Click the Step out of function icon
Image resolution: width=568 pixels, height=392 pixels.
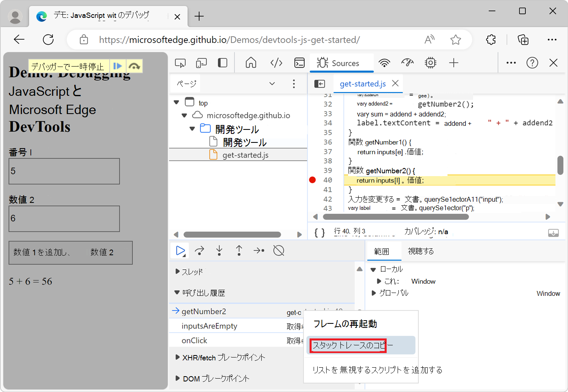click(239, 251)
